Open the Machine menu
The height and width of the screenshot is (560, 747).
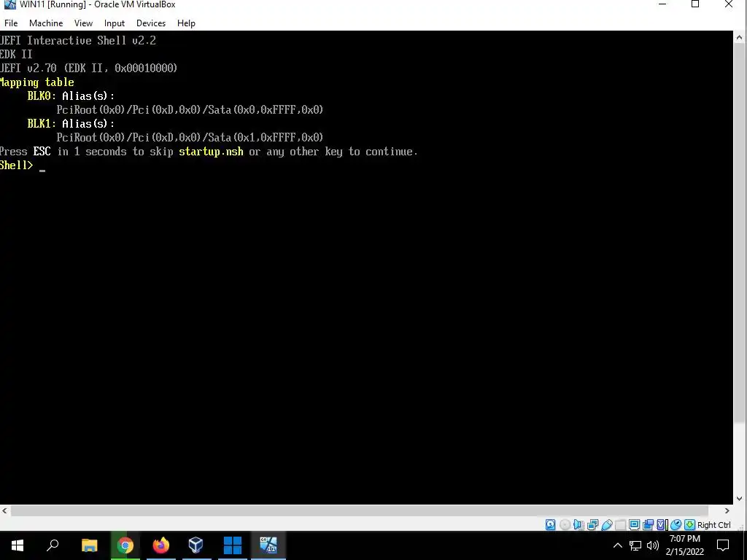pyautogui.click(x=46, y=23)
